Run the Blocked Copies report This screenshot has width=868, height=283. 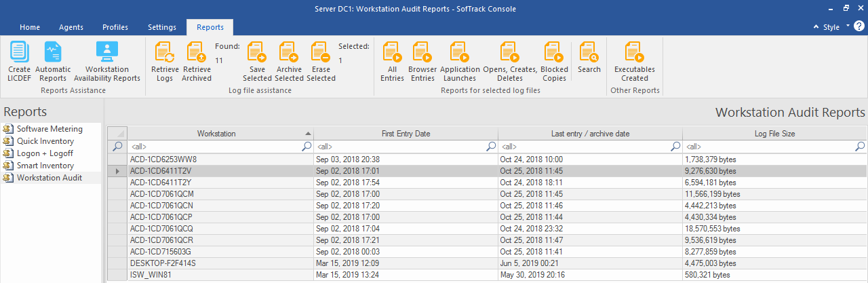click(x=555, y=61)
